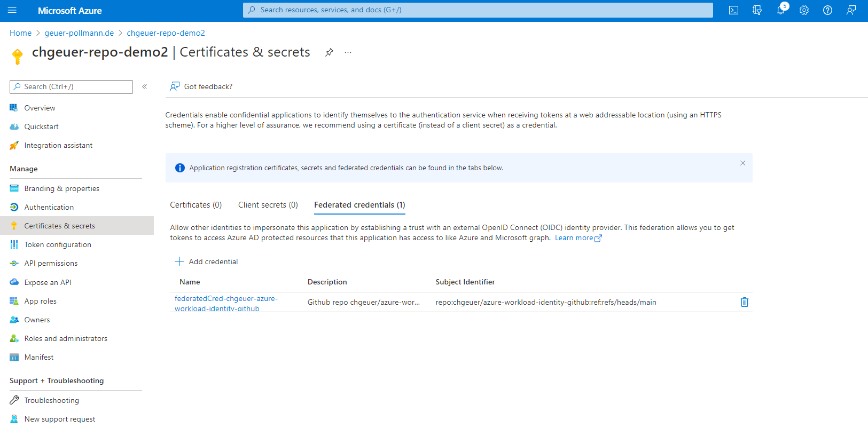Click the Owners people icon

[14, 320]
